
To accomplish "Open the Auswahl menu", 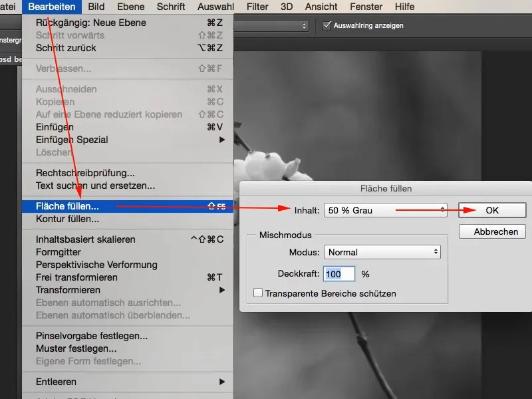I will tap(215, 7).
